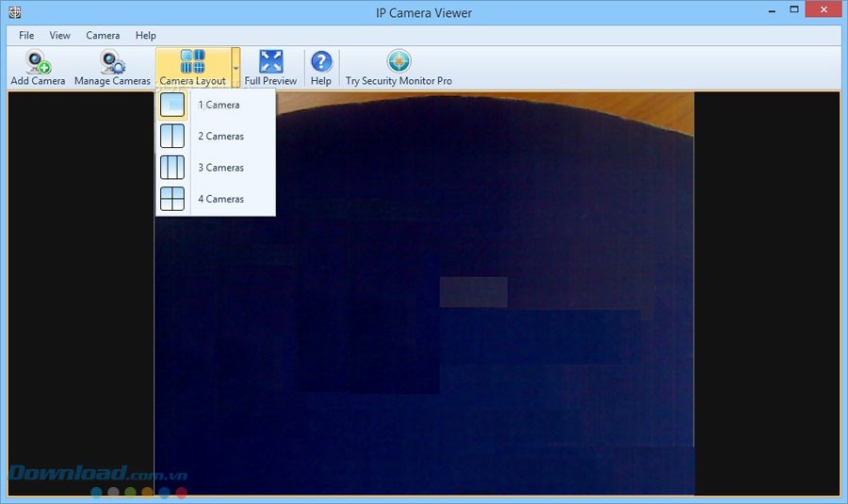This screenshot has height=504, width=848.
Task: Select the three-column layout icon
Action: pyautogui.click(x=172, y=168)
